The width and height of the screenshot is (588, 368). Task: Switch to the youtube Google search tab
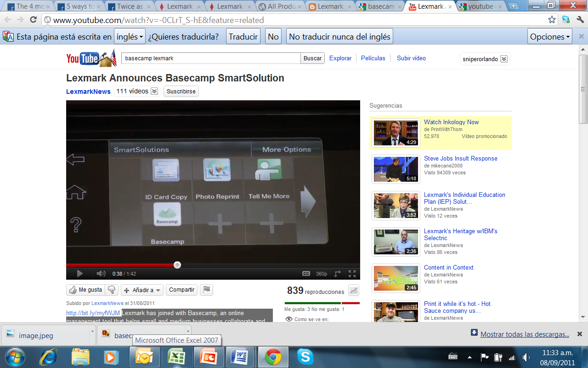pyautogui.click(x=481, y=6)
